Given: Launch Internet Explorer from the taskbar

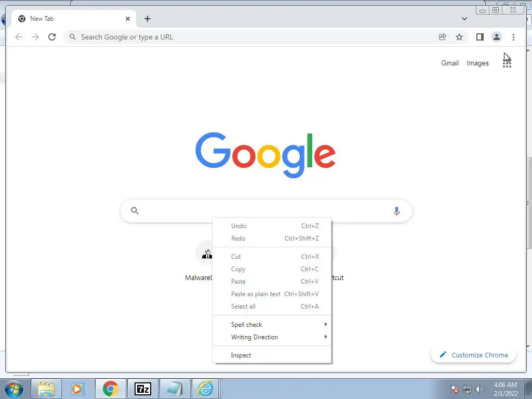Looking at the screenshot, I should click(206, 389).
